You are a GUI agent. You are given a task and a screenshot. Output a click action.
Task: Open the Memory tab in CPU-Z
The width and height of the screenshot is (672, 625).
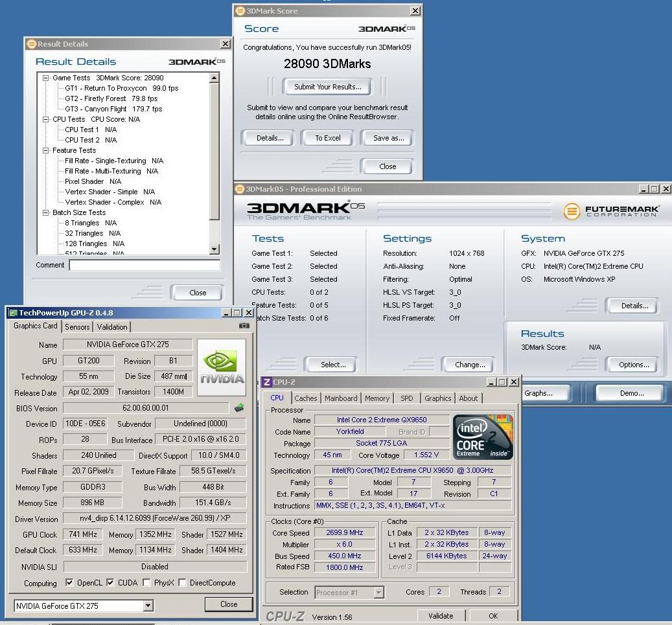click(x=377, y=398)
